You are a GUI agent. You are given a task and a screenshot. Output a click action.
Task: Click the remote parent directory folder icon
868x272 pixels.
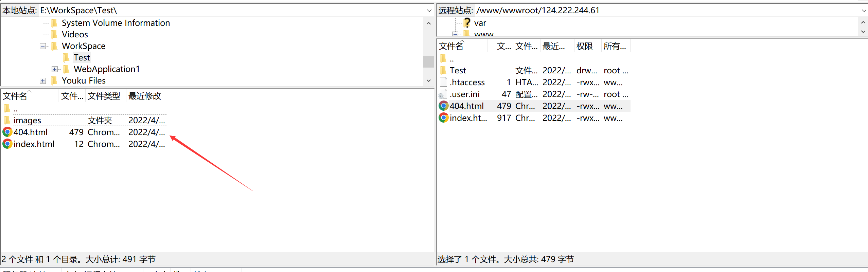click(443, 58)
